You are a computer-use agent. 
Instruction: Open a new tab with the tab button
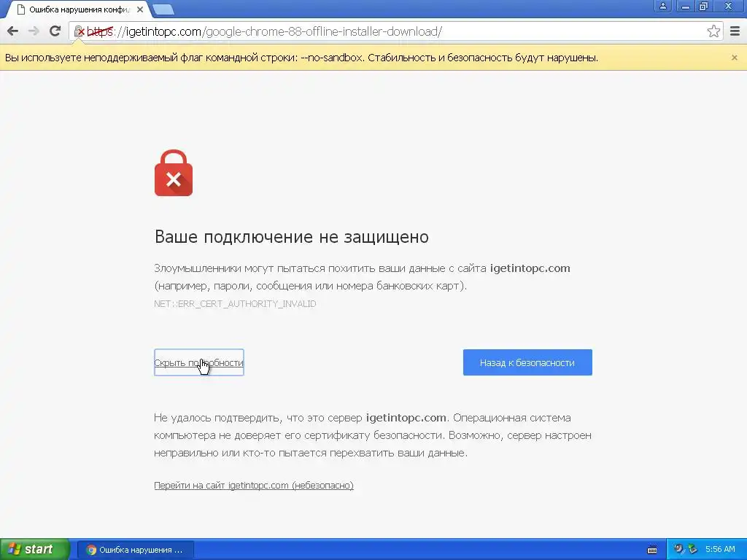point(163,9)
